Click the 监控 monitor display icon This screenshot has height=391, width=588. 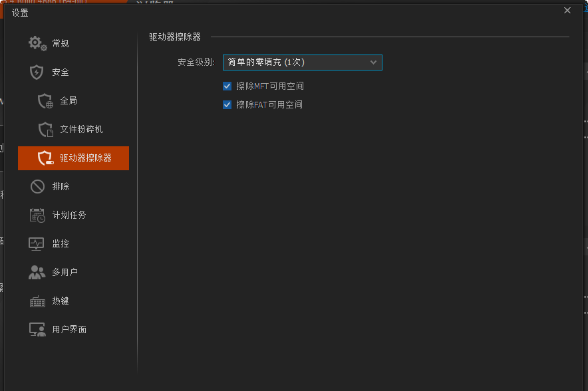37,243
